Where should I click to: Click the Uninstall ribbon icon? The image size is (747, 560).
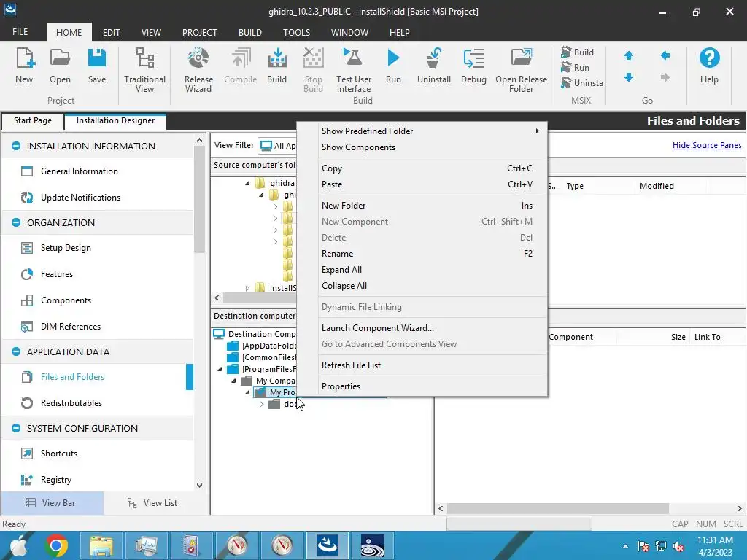coord(433,66)
